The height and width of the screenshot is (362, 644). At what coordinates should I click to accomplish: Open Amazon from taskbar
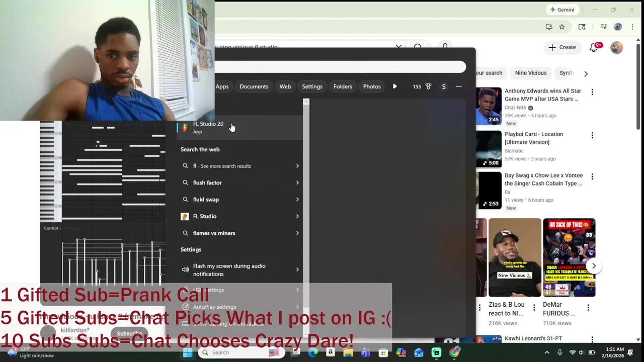(331, 353)
